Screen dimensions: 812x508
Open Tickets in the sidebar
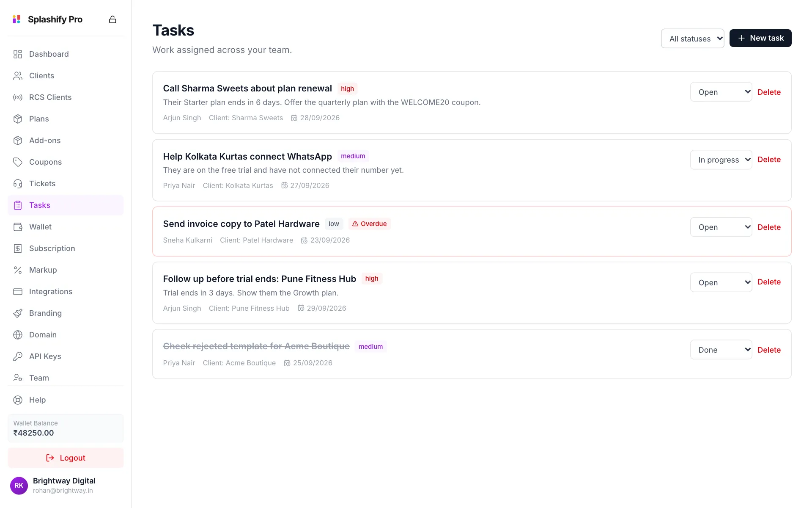click(66, 184)
